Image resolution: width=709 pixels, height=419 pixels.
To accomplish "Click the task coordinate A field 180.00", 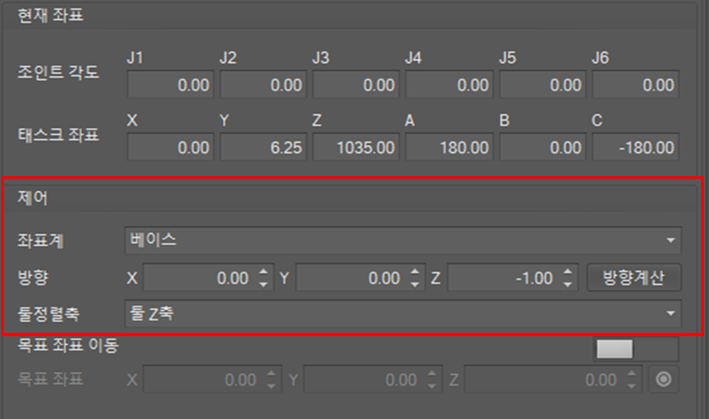I will point(448,147).
